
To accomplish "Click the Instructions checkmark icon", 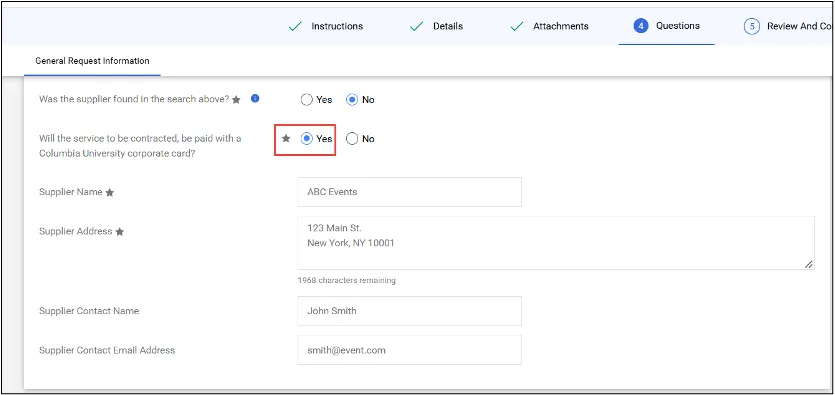I will (295, 27).
